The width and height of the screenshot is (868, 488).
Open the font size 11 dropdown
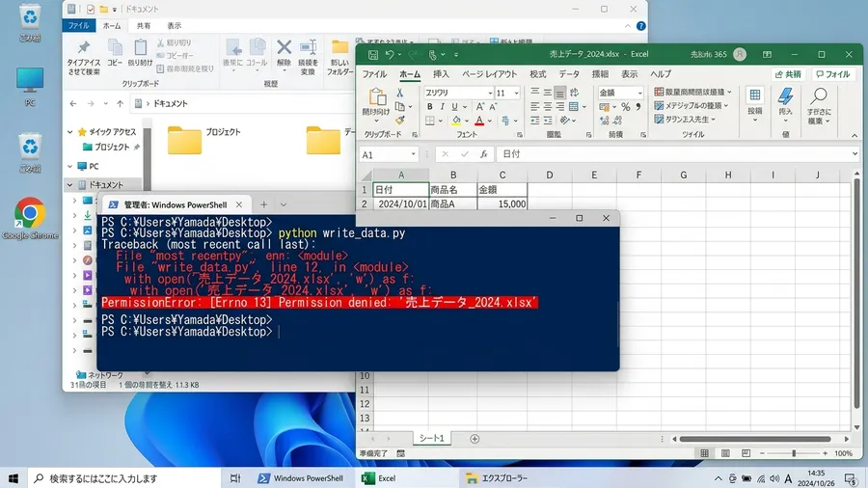[x=516, y=93]
